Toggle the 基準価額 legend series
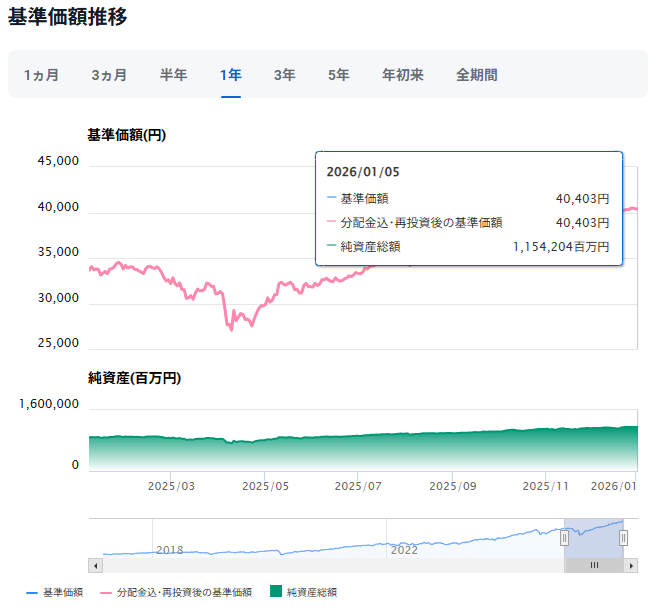This screenshot has width=659, height=613. coord(61,593)
